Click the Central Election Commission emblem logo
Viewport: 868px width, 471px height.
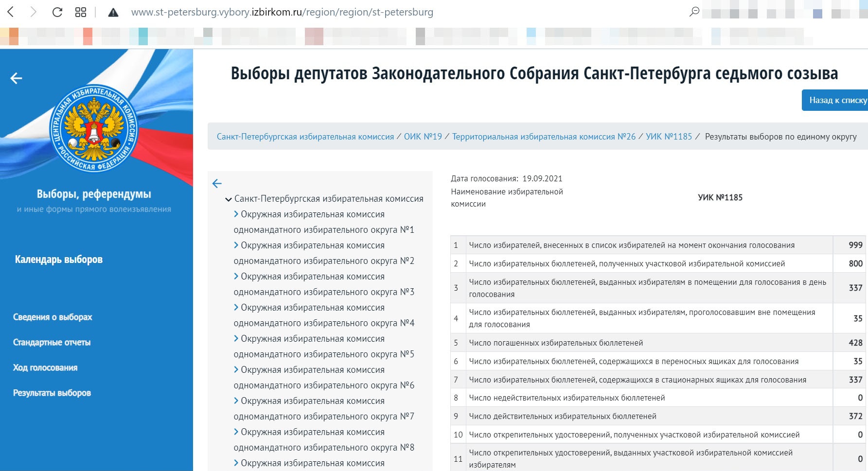[94, 129]
